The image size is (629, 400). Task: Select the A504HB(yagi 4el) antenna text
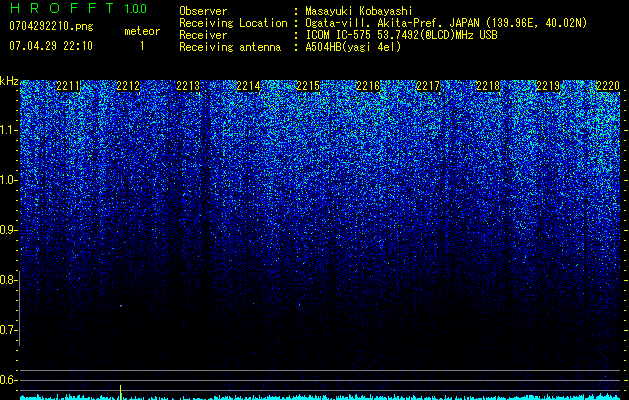coord(353,47)
